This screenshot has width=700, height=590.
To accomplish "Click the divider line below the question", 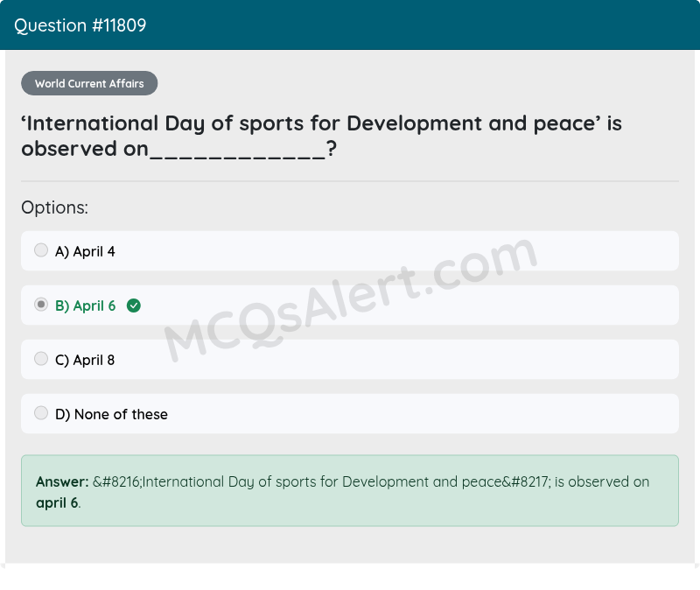I will click(350, 181).
